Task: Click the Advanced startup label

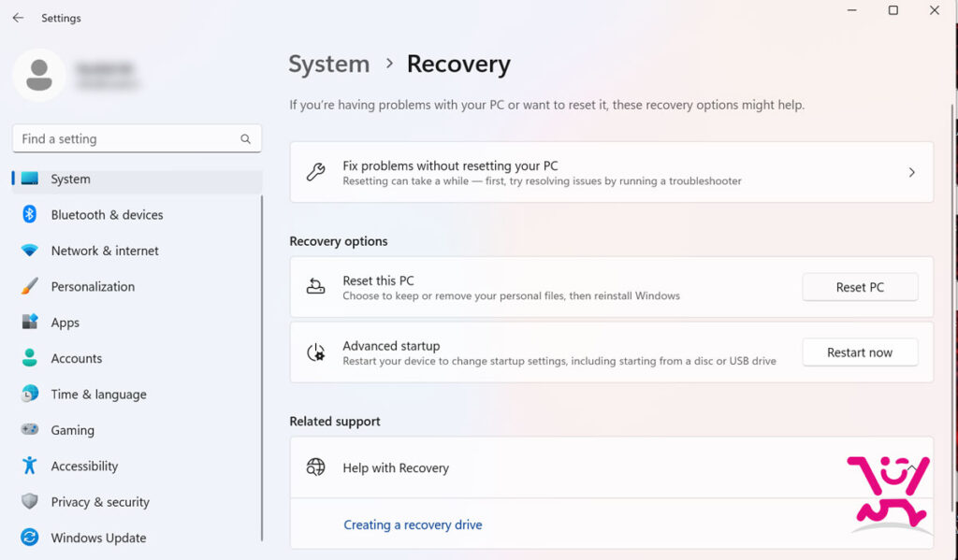Action: click(x=391, y=346)
